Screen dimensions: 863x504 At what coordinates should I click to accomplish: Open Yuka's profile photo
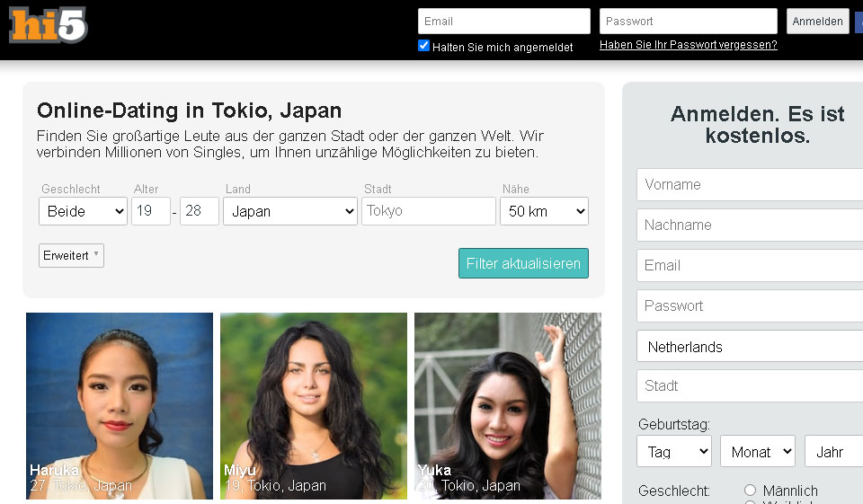point(507,404)
